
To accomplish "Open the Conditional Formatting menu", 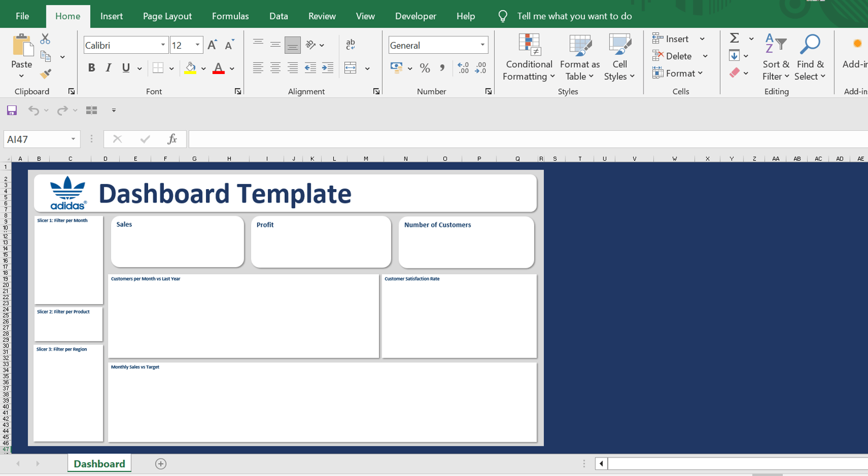I will click(528, 57).
